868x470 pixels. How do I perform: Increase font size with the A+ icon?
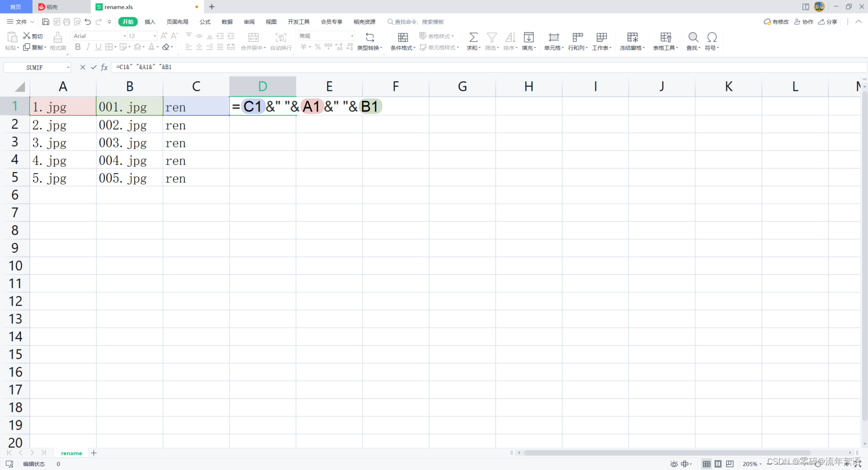(x=164, y=36)
